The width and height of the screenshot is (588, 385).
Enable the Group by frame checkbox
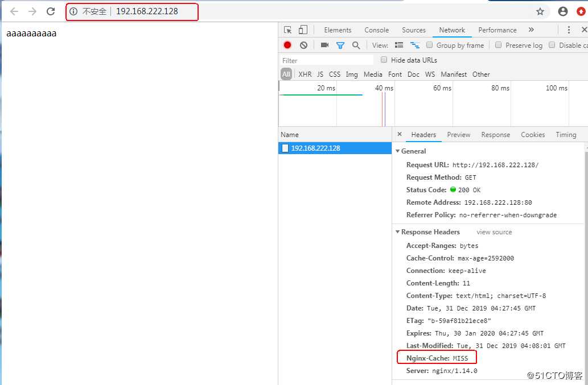point(429,45)
